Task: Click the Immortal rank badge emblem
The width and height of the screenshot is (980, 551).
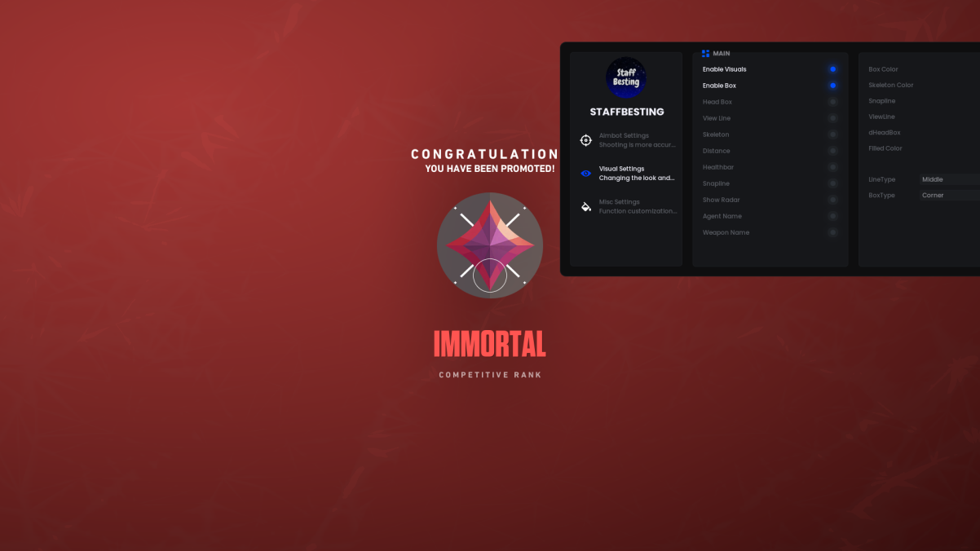Action: pos(490,245)
